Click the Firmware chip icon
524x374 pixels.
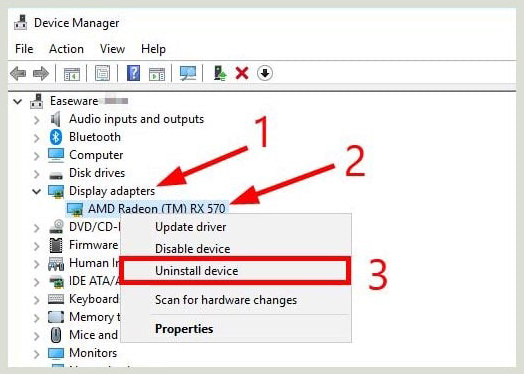[x=55, y=245]
